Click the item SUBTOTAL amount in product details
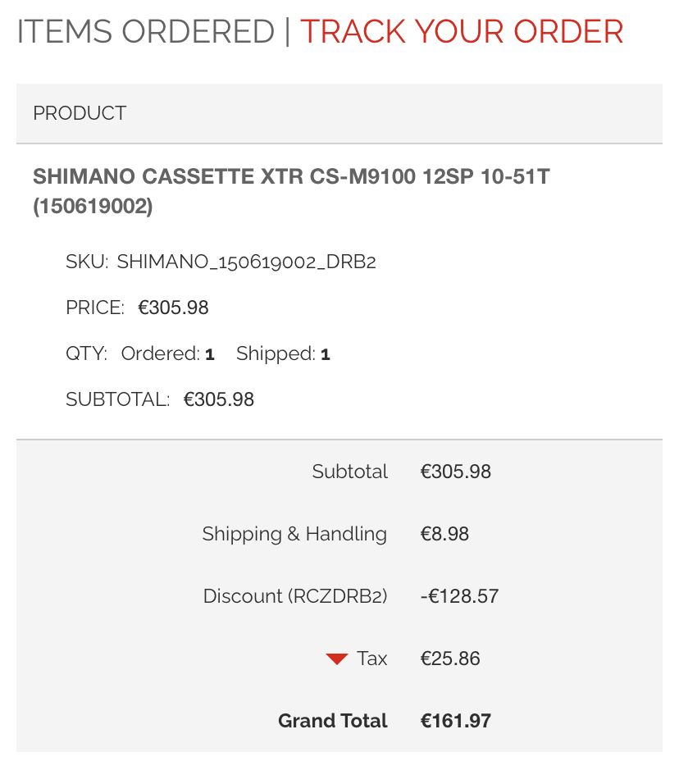Image resolution: width=679 pixels, height=784 pixels. pyautogui.click(x=218, y=400)
